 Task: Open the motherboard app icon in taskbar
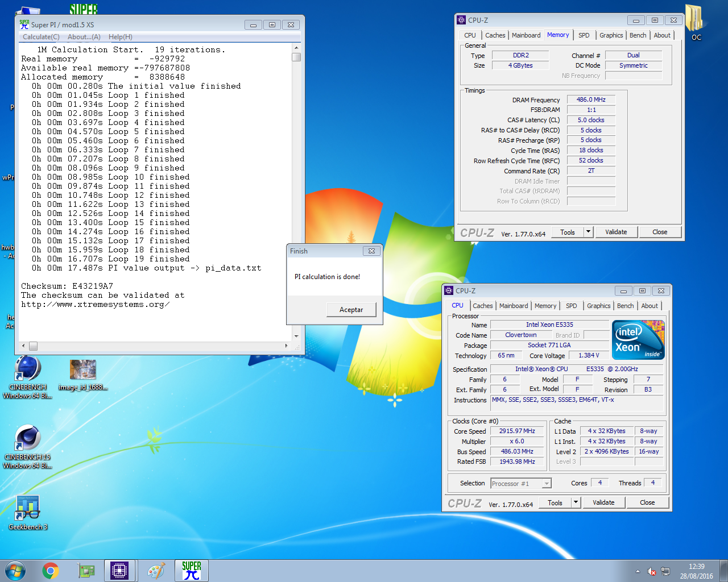pyautogui.click(x=86, y=571)
